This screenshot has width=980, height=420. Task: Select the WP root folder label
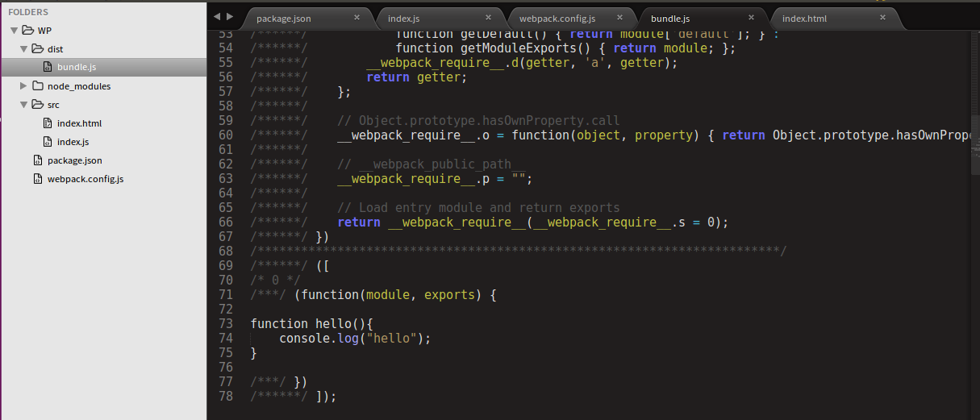click(x=44, y=31)
